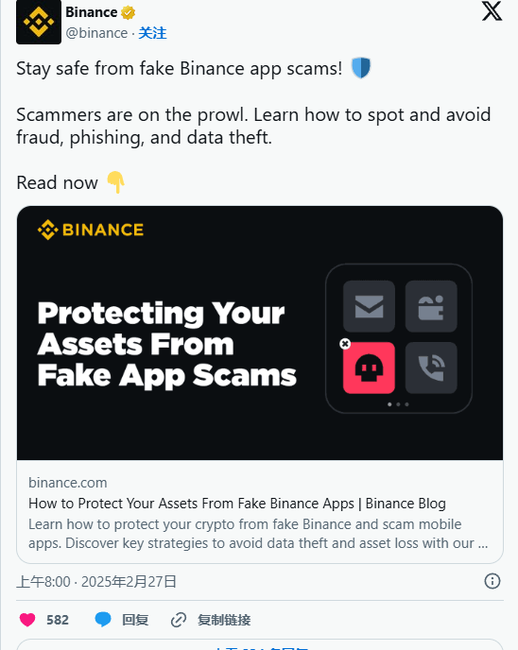518x650 pixels.
Task: Open the Protecting Your Assets card image
Action: click(x=260, y=333)
